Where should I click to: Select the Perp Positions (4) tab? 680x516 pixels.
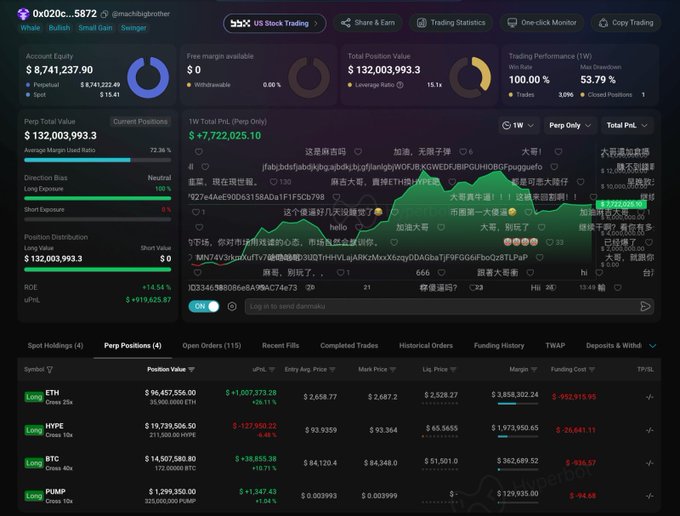(133, 346)
